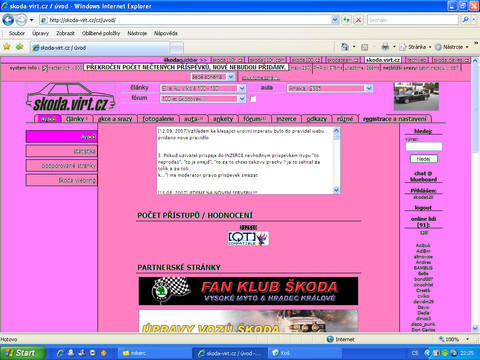Image resolution: width=480 pixels, height=360 pixels.
Task: Open the Nástroje command bar dropdown
Action: (452, 47)
